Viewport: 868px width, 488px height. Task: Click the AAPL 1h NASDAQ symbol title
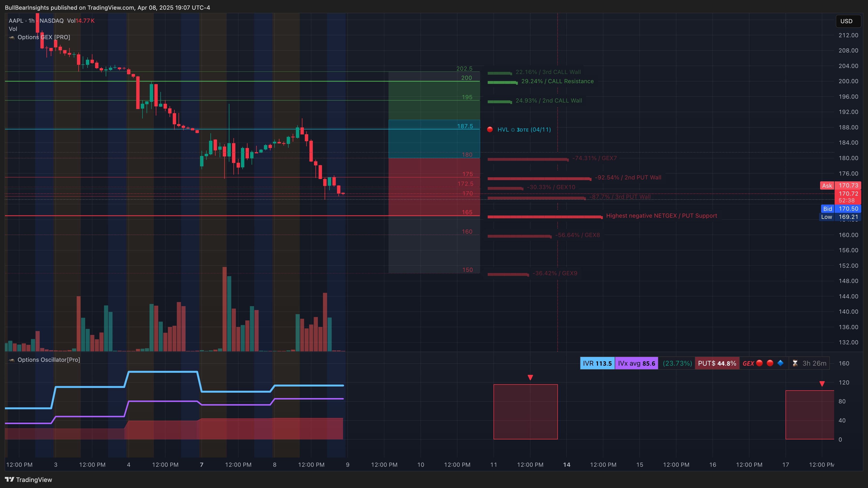(36, 21)
